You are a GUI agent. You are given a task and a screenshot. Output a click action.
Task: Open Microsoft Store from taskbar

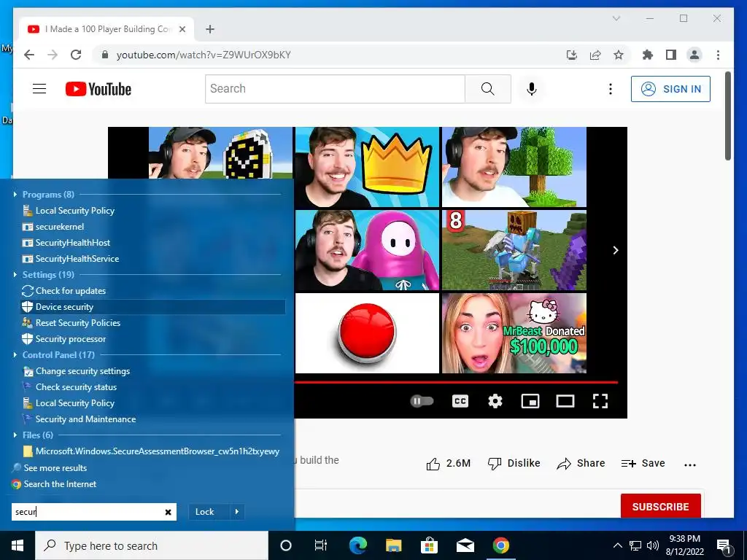tap(429, 545)
